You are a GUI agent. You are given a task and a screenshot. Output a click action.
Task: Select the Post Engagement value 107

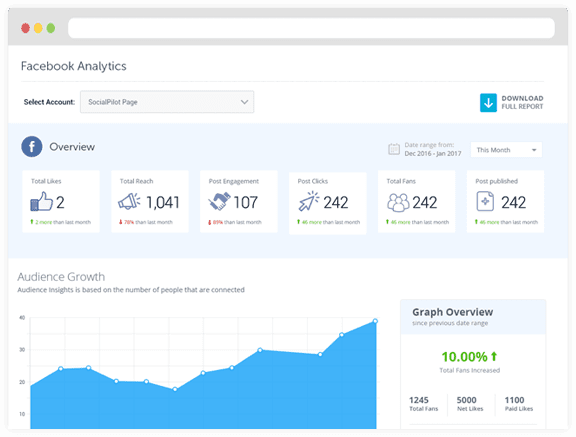pyautogui.click(x=245, y=202)
